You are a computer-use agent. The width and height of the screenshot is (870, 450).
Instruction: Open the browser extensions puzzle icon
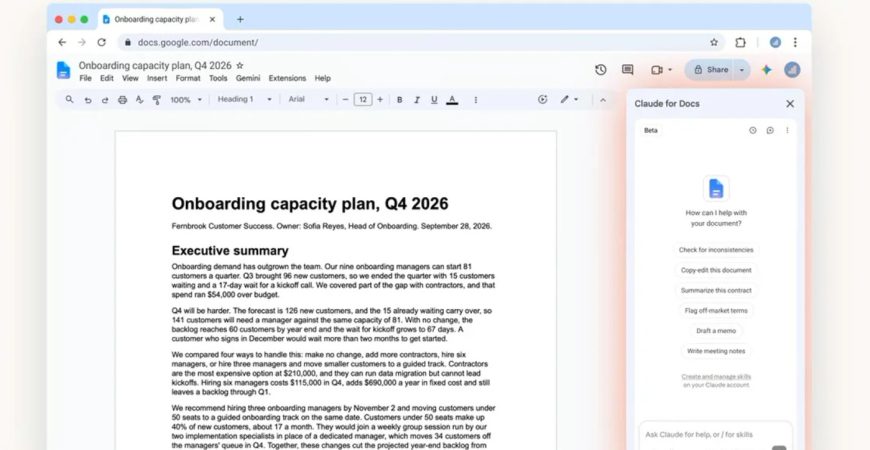tap(740, 42)
